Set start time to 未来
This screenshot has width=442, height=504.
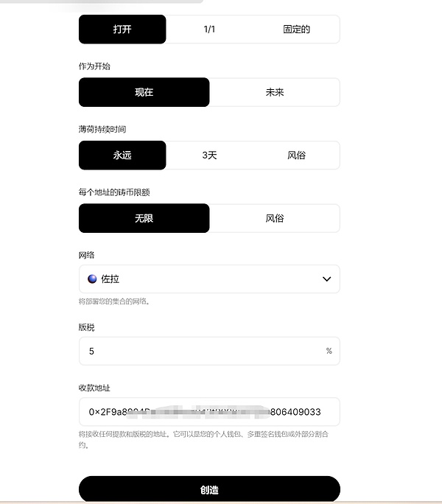click(x=275, y=92)
